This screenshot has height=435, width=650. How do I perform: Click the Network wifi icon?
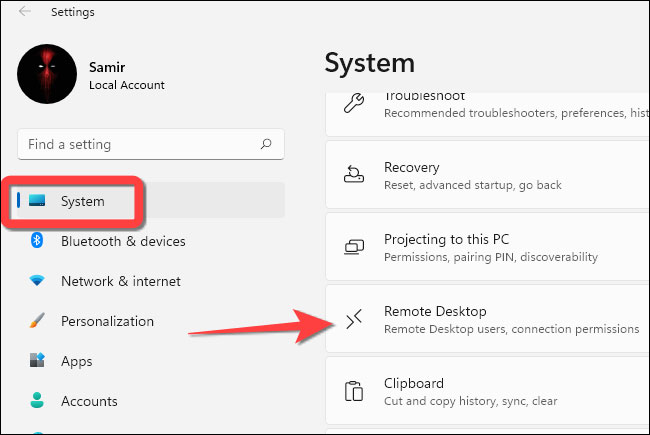(38, 281)
